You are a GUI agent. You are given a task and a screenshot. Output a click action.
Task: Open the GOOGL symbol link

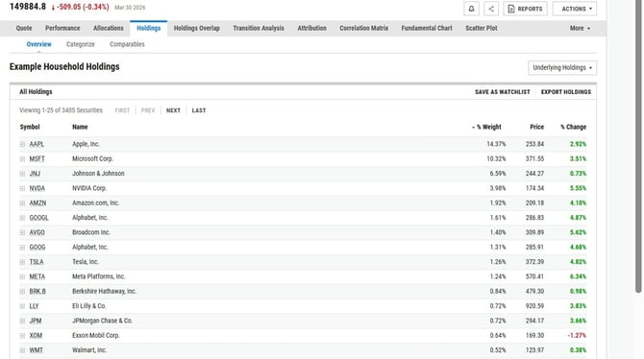pyautogui.click(x=38, y=218)
